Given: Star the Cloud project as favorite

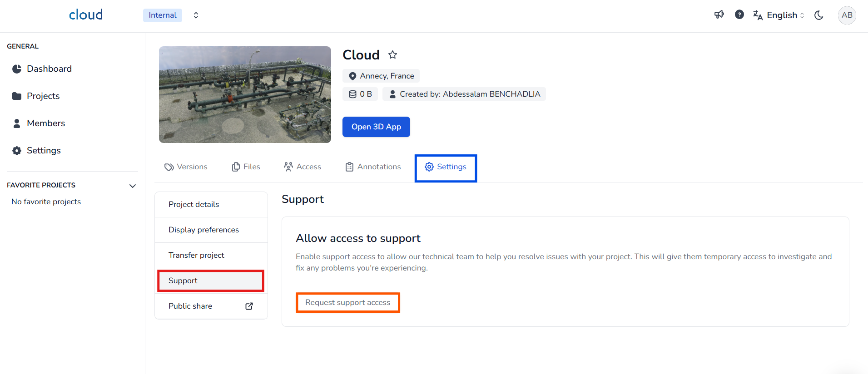Looking at the screenshot, I should click(x=392, y=55).
